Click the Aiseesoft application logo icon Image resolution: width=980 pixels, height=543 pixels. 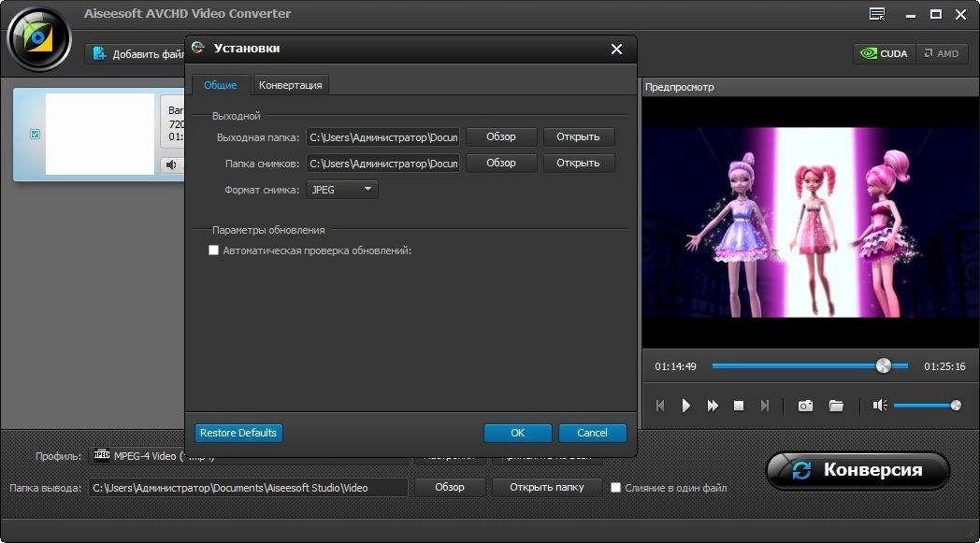coord(38,39)
